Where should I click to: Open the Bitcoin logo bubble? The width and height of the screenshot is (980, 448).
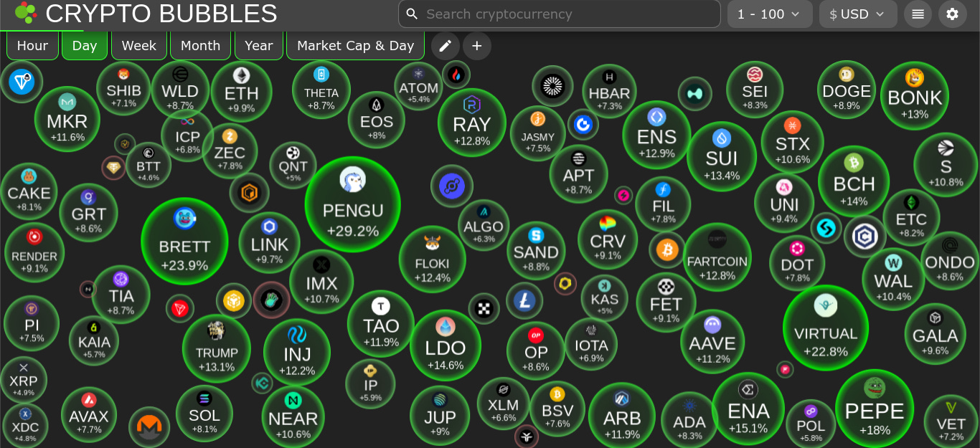668,249
